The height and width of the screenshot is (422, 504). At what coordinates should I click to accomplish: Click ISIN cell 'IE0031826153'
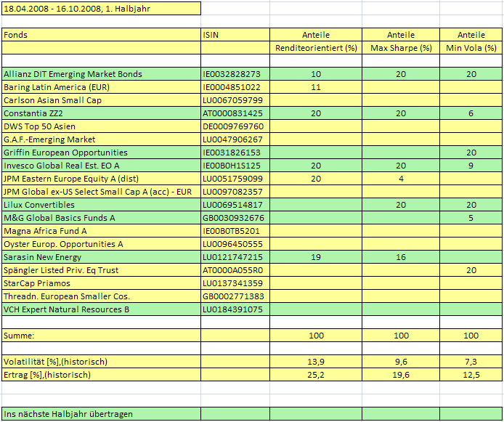[235, 153]
